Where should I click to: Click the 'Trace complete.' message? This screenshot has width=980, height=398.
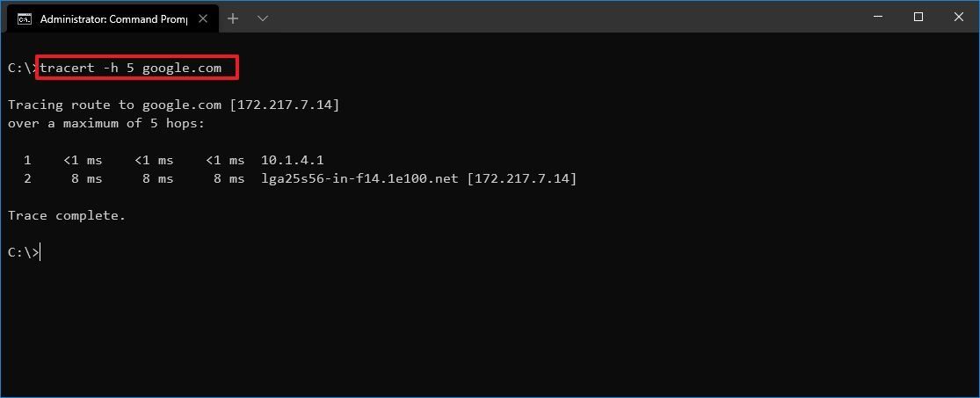click(67, 215)
